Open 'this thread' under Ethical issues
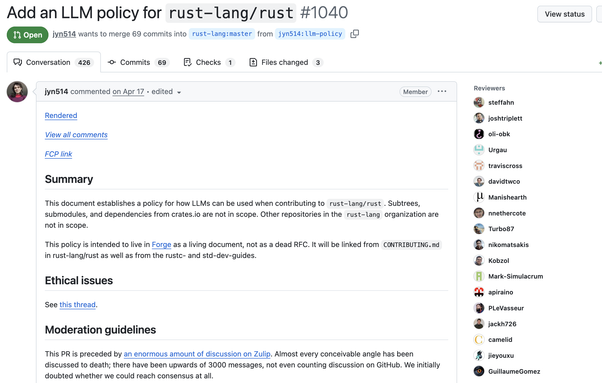Image resolution: width=602 pixels, height=383 pixels. (x=77, y=305)
